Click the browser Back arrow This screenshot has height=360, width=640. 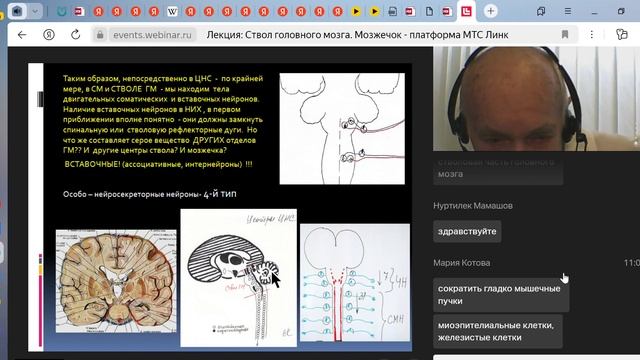(22, 35)
